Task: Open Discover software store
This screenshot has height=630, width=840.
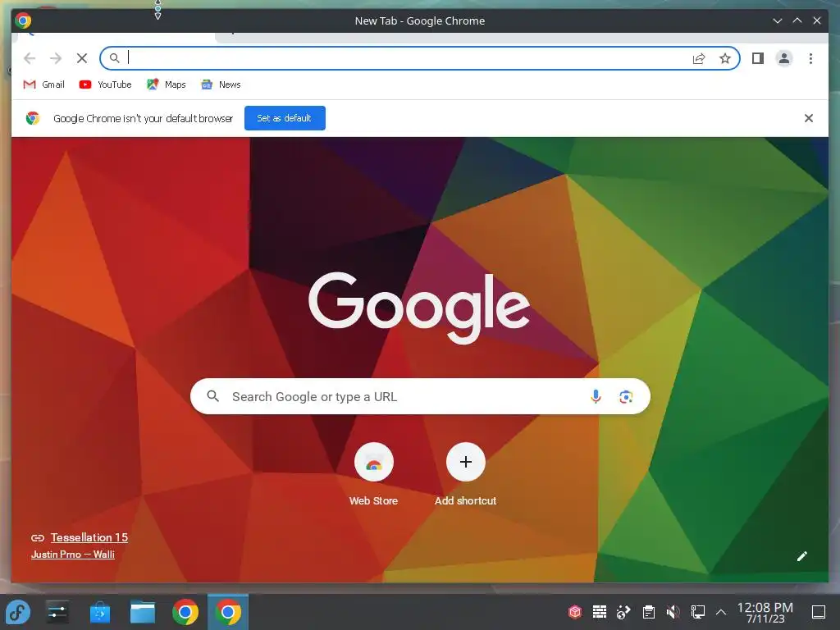Action: [x=99, y=612]
